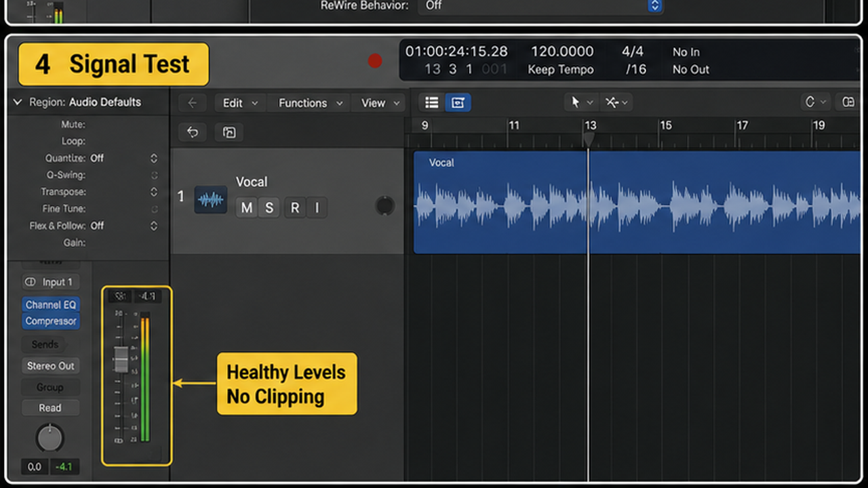Viewport: 868px width, 488px height.
Task: Click the Sends slot
Action: pyautogui.click(x=45, y=344)
